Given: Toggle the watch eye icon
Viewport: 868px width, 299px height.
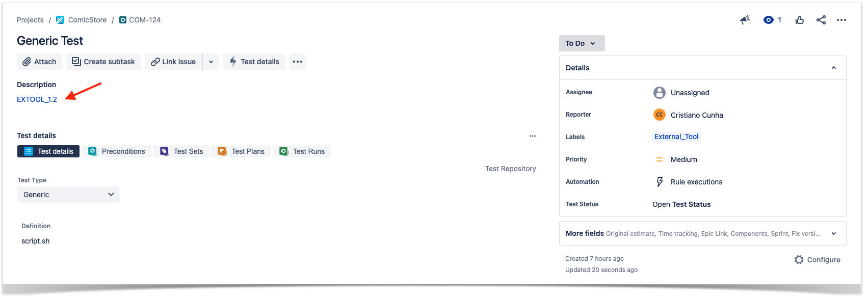Looking at the screenshot, I should 768,20.
